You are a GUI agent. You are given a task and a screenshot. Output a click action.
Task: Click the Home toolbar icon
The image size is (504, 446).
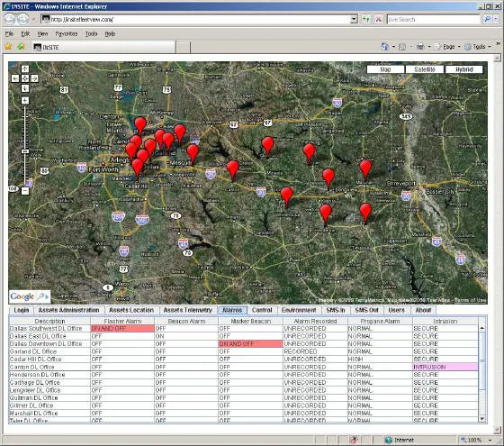[x=385, y=47]
